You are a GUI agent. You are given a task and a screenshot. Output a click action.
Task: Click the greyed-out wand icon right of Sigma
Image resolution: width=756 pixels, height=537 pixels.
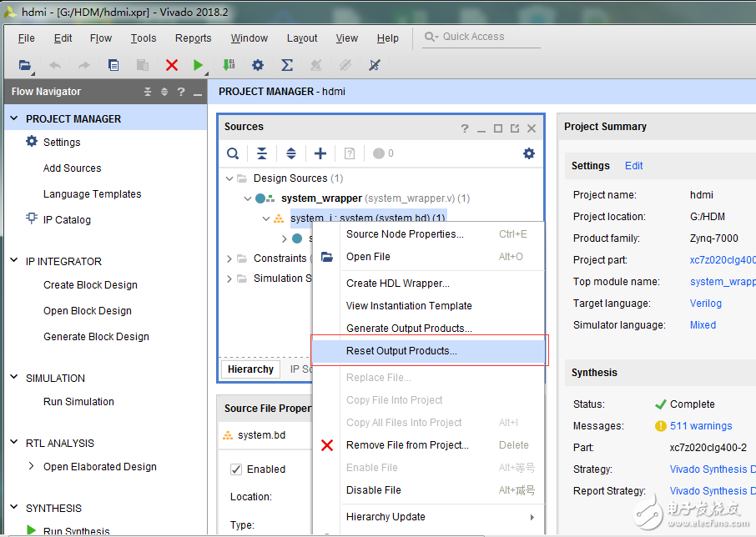(316, 65)
